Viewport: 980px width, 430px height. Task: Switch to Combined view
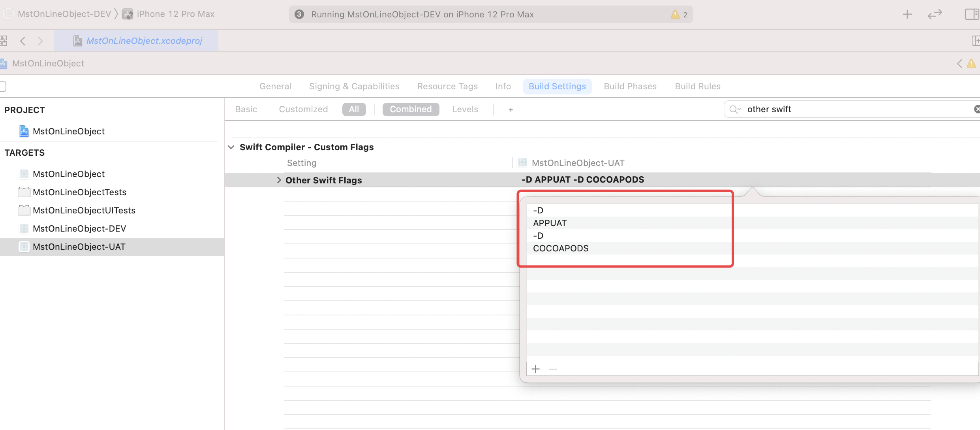click(411, 109)
